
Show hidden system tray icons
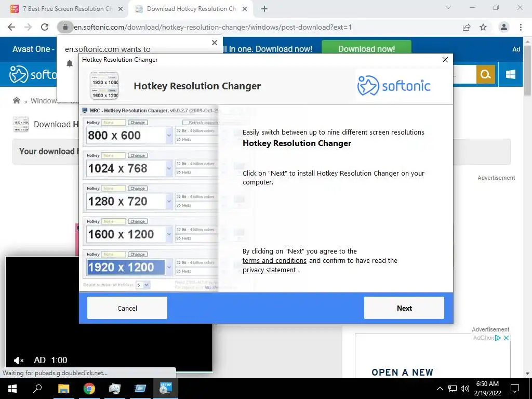[x=440, y=389]
